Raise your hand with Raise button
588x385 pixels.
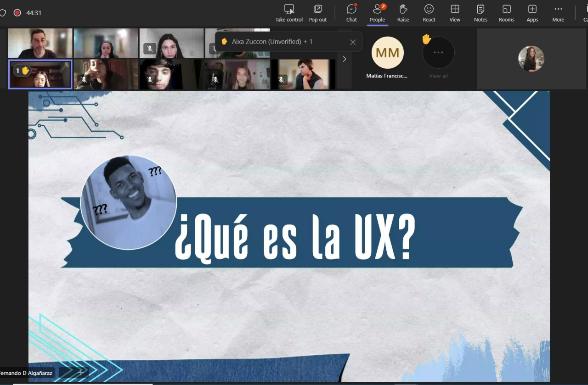(403, 13)
